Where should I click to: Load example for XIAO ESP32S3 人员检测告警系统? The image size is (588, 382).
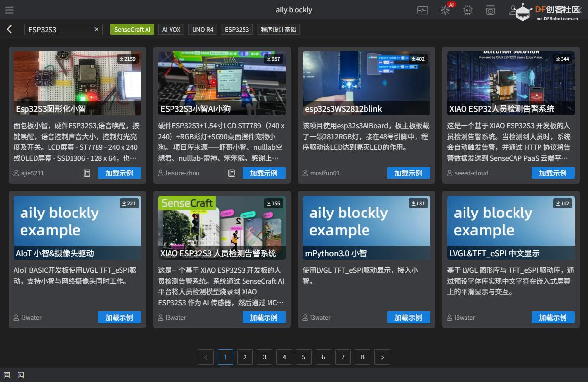coord(264,317)
